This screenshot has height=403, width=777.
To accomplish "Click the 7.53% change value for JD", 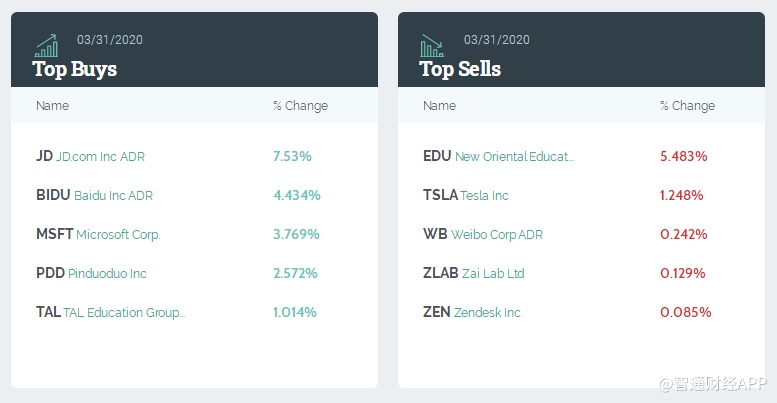I will pyautogui.click(x=292, y=156).
